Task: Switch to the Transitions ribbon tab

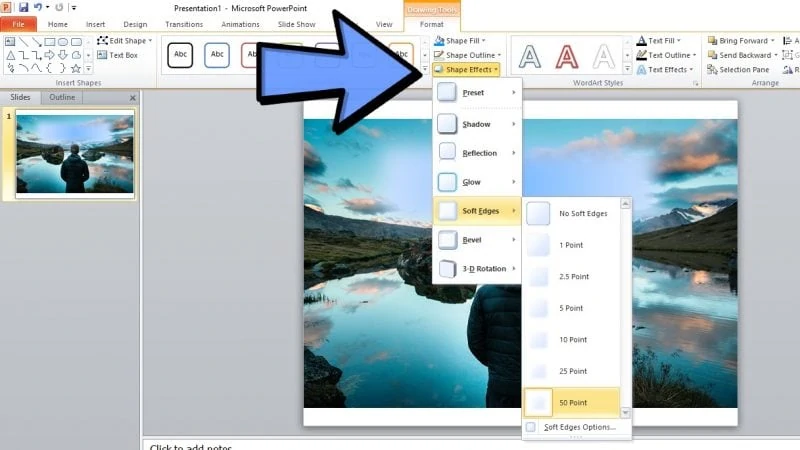Action: pyautogui.click(x=184, y=24)
